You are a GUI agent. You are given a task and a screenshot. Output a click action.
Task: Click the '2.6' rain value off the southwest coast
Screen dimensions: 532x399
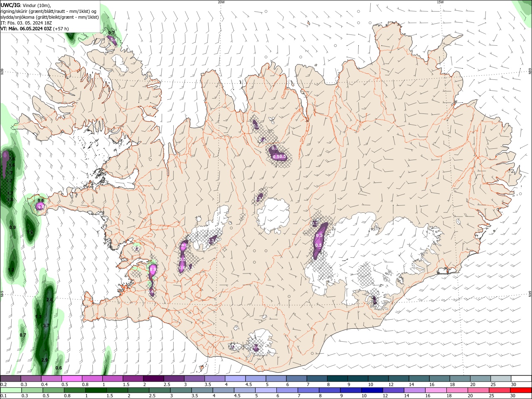pyautogui.click(x=49, y=300)
